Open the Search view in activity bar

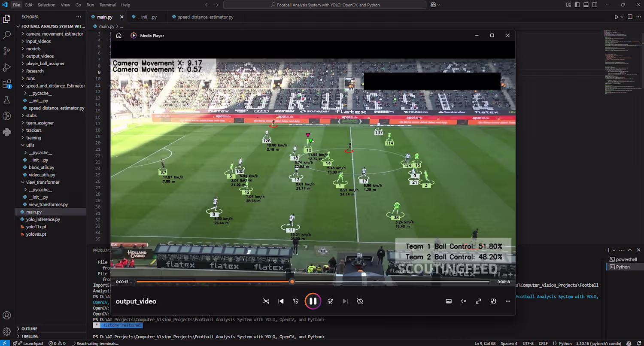point(7,35)
